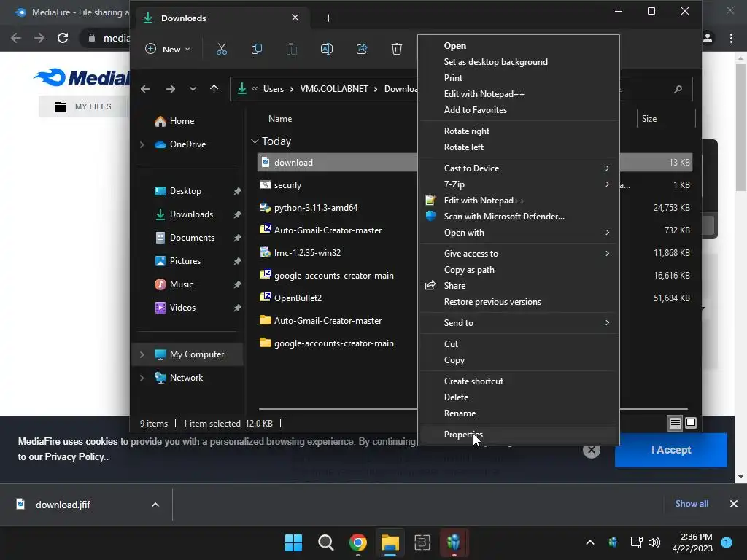The height and width of the screenshot is (560, 747).
Task: Sort files by the Name column header
Action: (x=280, y=119)
